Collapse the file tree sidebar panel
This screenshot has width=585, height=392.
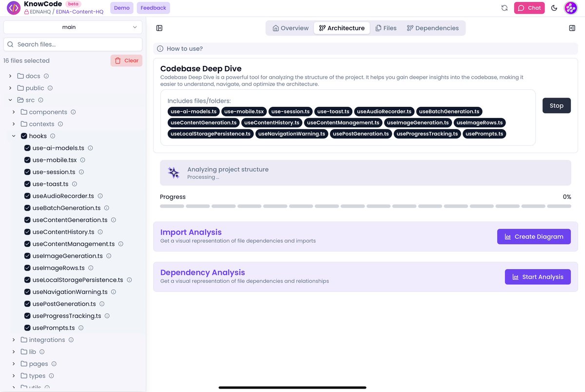click(159, 28)
